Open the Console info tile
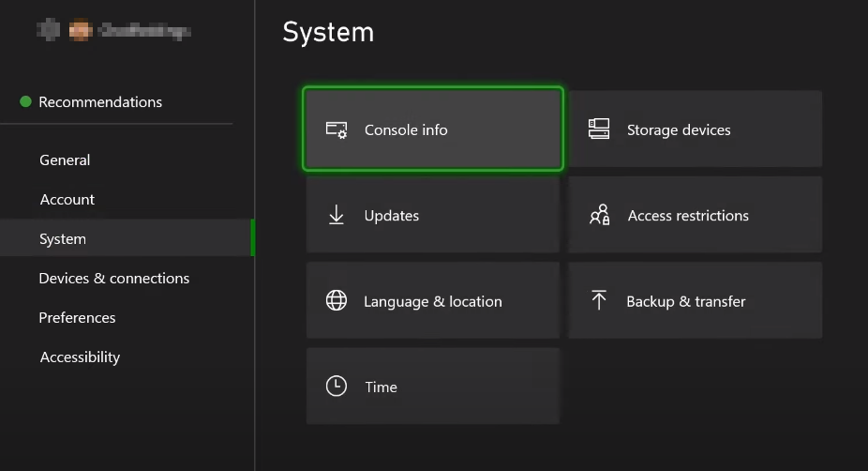This screenshot has width=868, height=471. tap(433, 129)
